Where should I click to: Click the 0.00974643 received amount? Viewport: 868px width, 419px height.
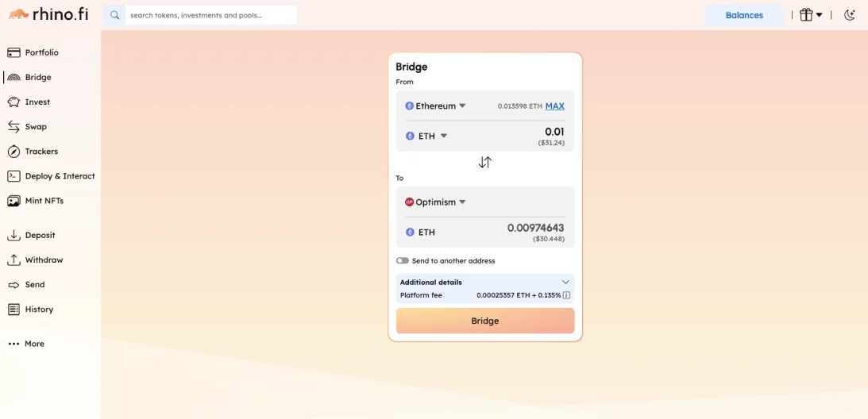pos(536,228)
